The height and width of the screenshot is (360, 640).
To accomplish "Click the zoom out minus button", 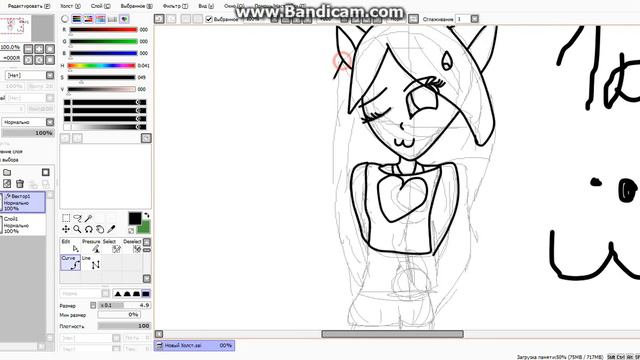I will point(28,49).
